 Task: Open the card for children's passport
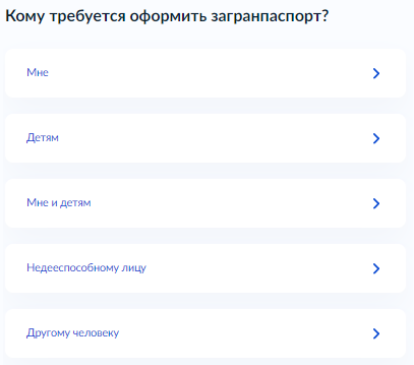(x=205, y=138)
